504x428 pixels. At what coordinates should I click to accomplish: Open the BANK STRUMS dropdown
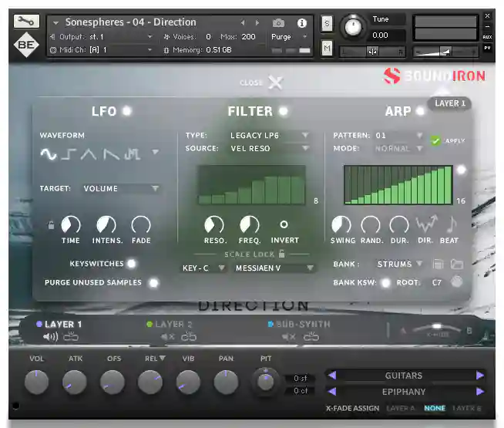[x=399, y=264]
